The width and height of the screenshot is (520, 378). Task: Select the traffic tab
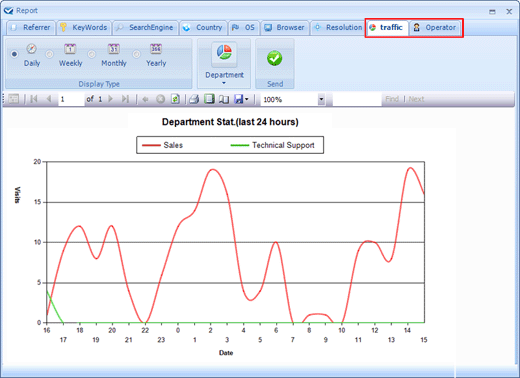click(x=387, y=28)
